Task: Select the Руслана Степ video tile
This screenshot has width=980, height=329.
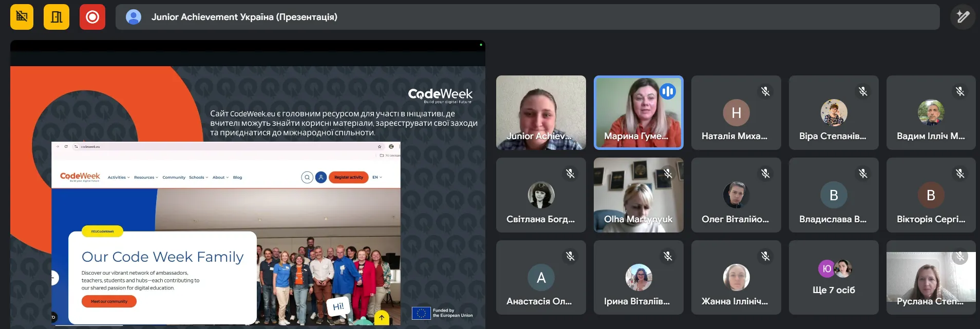Action: click(x=931, y=278)
